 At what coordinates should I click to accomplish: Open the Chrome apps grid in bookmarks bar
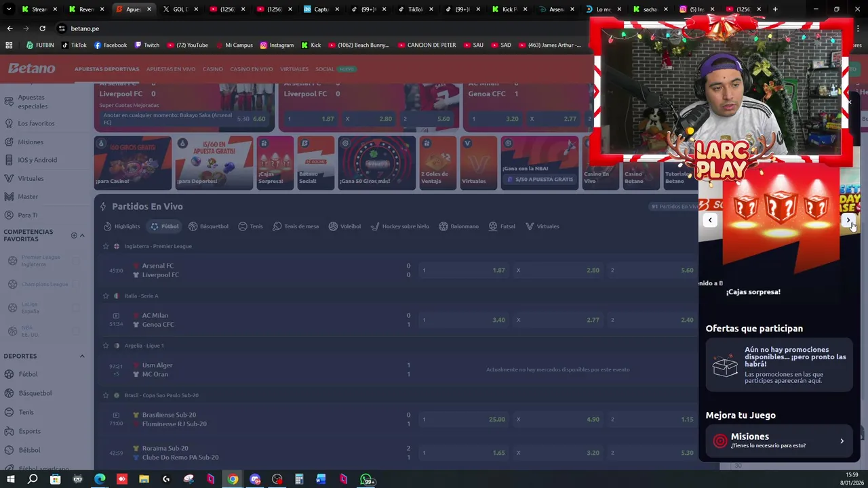9,45
